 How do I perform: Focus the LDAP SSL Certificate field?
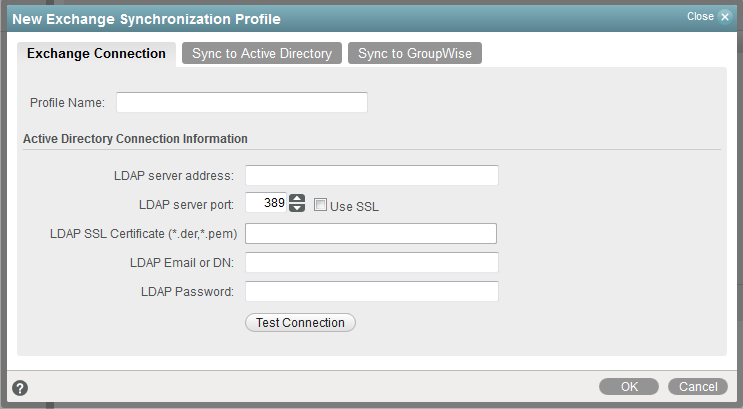[x=371, y=234]
